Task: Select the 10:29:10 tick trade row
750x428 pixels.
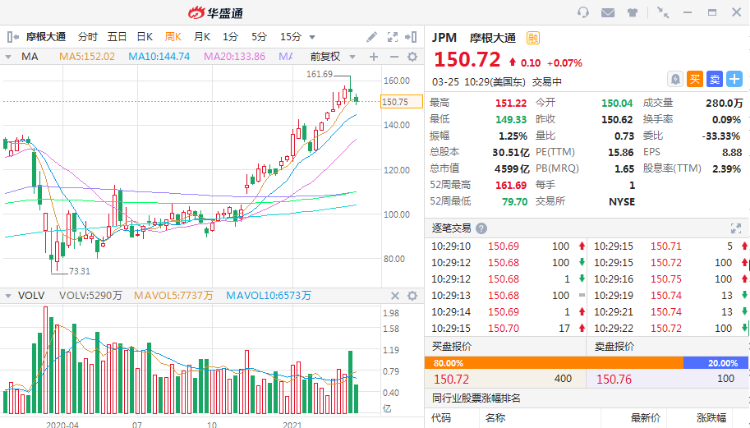Action: click(508, 246)
